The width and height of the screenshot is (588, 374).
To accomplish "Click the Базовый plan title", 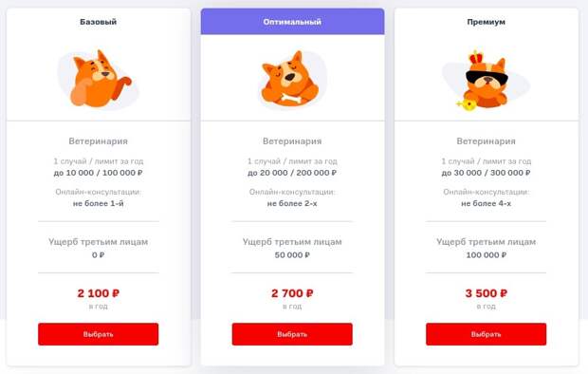I will tap(99, 22).
